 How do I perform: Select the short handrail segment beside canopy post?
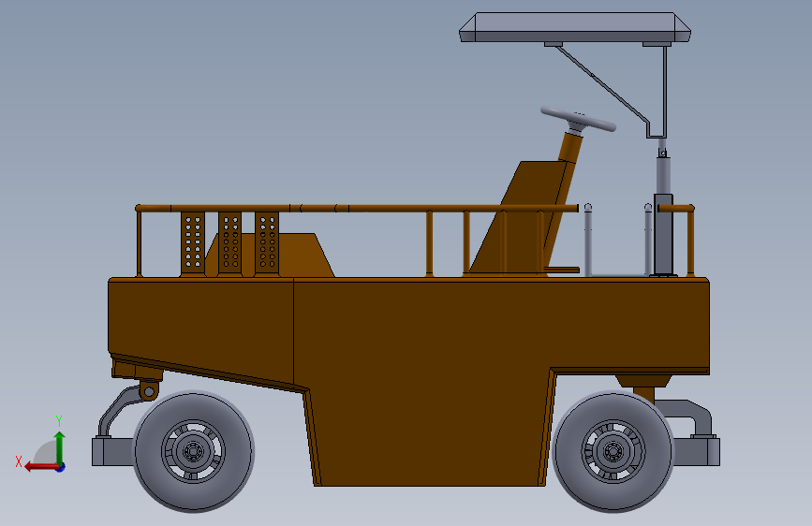pos(676,208)
